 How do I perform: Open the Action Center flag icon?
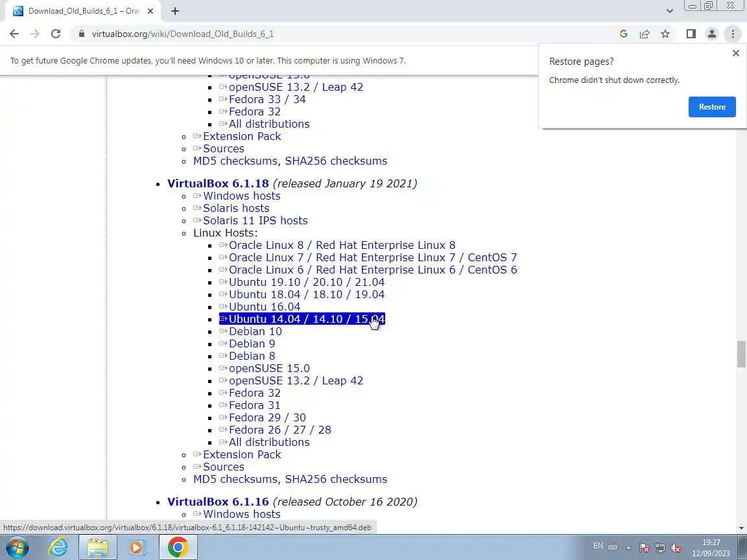point(644,548)
